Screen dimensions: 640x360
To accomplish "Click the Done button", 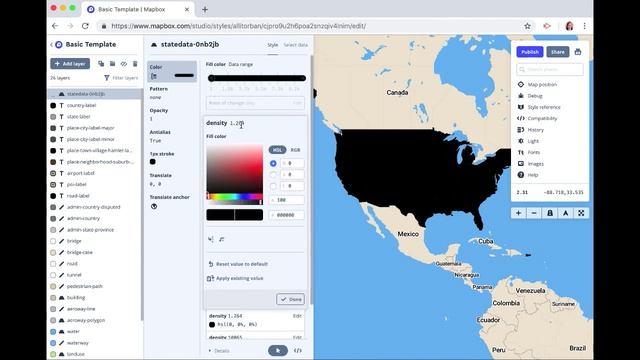I will coord(290,299).
